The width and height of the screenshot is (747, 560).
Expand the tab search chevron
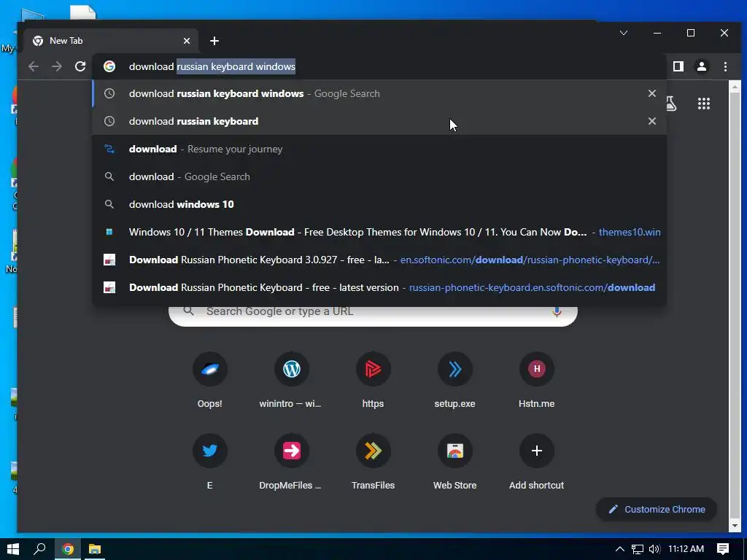(623, 33)
